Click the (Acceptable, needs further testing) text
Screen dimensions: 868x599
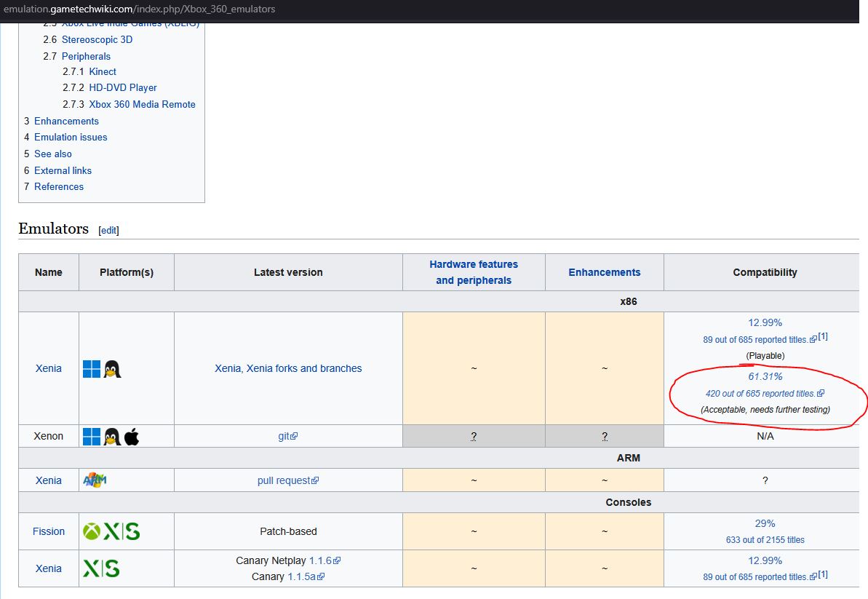tap(765, 410)
